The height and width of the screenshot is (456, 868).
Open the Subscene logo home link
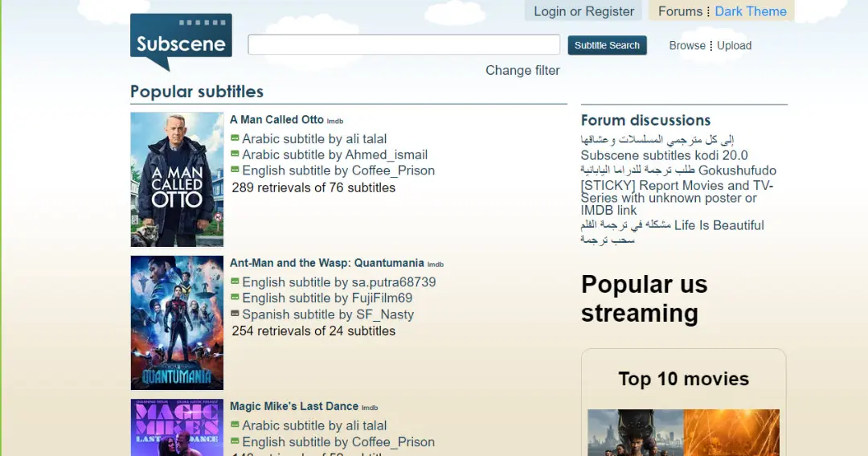click(x=181, y=42)
